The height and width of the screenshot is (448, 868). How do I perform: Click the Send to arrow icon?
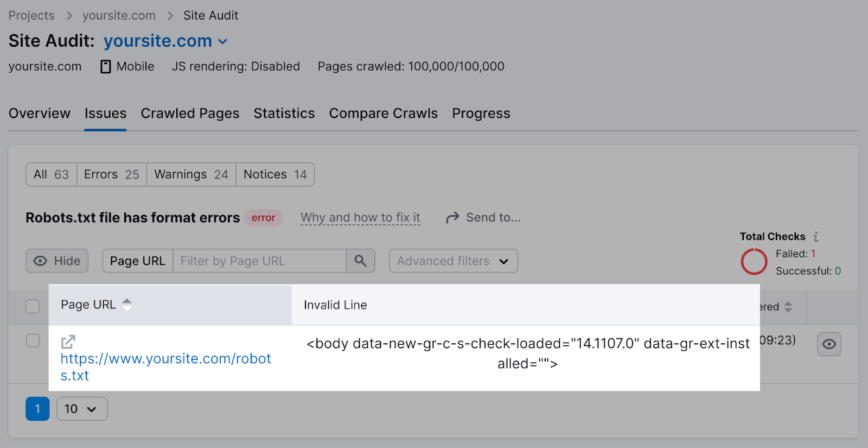452,218
